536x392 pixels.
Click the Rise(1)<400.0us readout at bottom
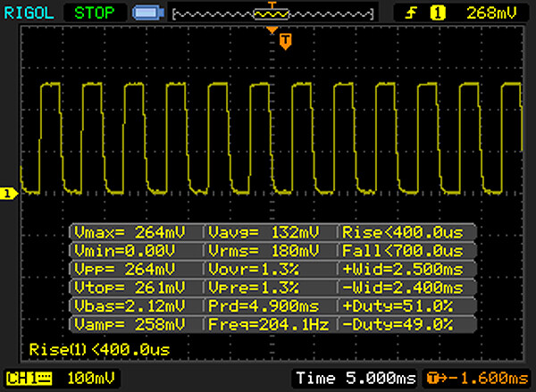[x=98, y=348]
